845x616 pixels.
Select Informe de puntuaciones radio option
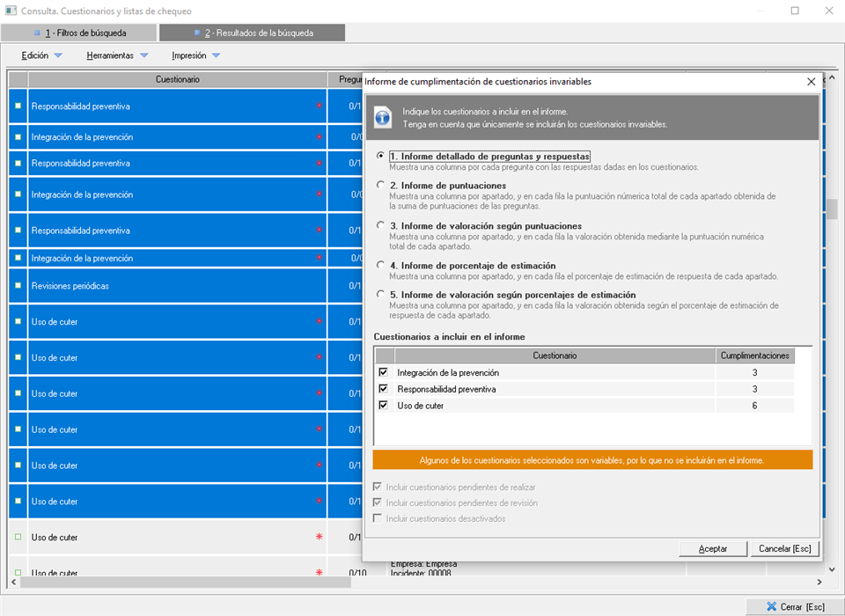380,186
